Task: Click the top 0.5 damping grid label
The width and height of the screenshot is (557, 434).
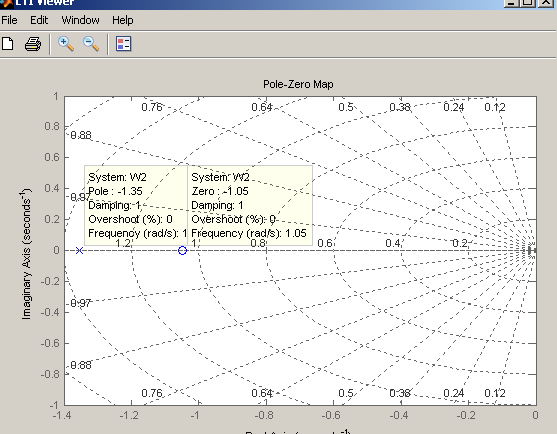Action: tap(346, 107)
